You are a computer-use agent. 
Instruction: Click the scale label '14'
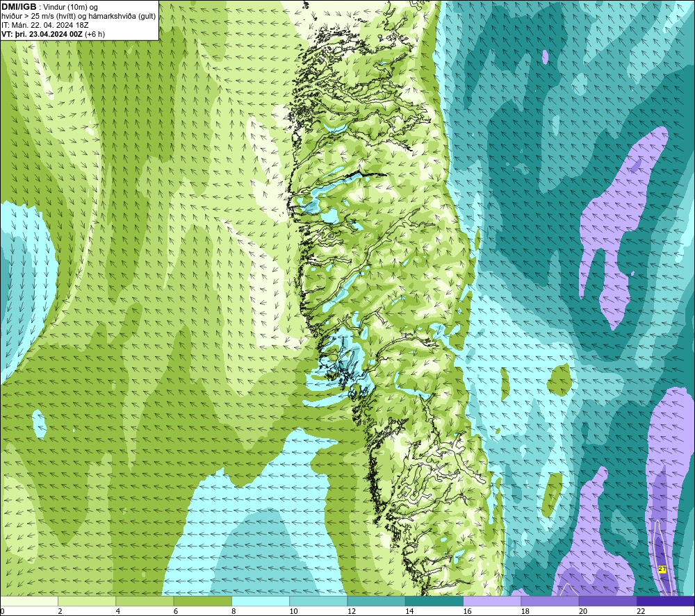click(409, 611)
